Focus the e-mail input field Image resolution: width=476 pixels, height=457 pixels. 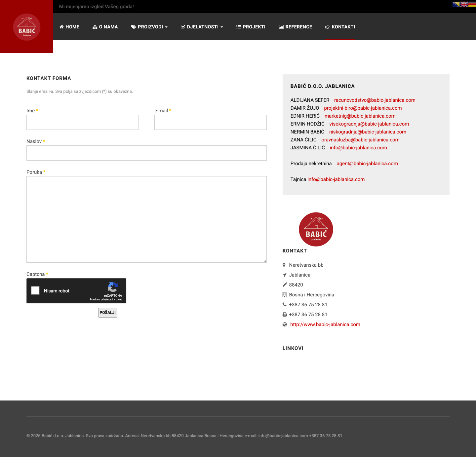click(211, 122)
